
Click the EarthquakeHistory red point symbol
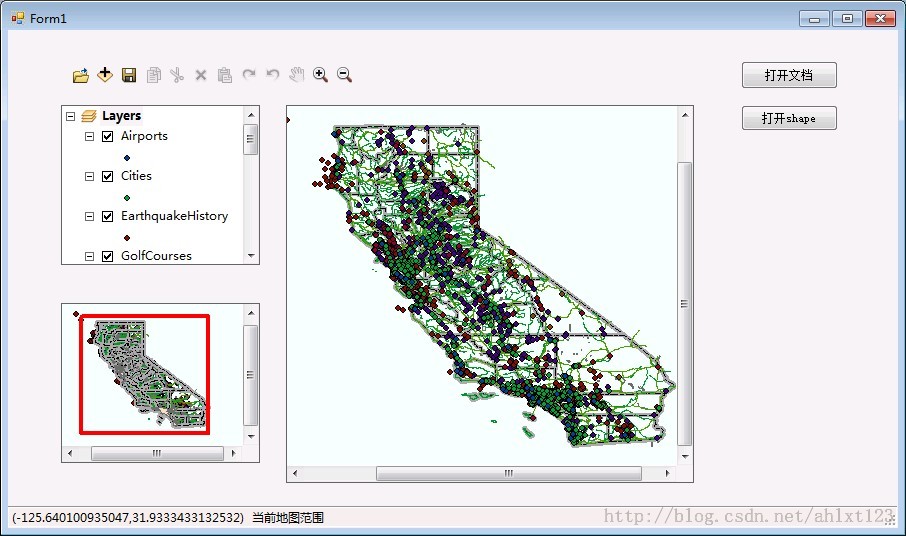pos(127,237)
